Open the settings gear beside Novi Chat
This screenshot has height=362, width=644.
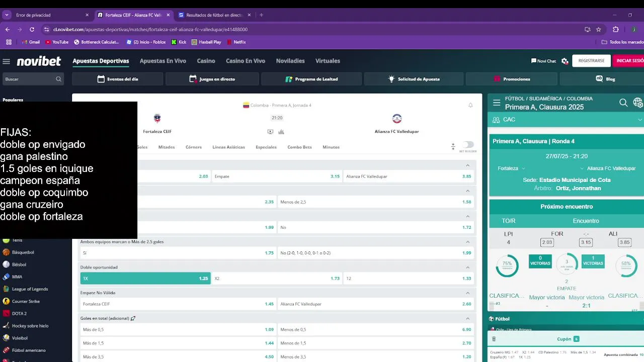565,61
